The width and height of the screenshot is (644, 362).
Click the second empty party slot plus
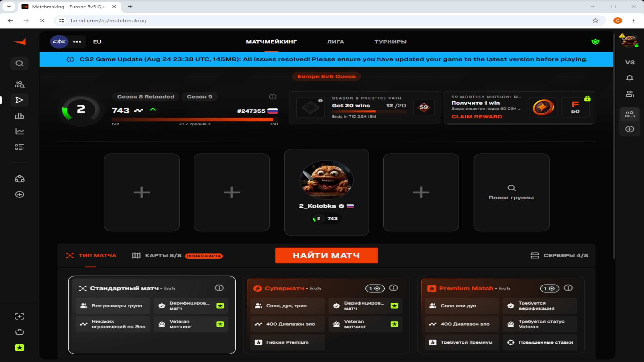point(232,192)
